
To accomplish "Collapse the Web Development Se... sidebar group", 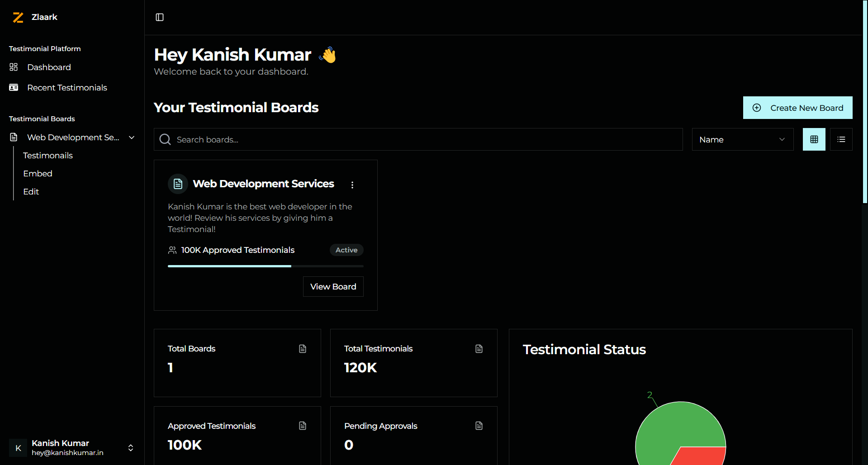I will click(x=132, y=138).
